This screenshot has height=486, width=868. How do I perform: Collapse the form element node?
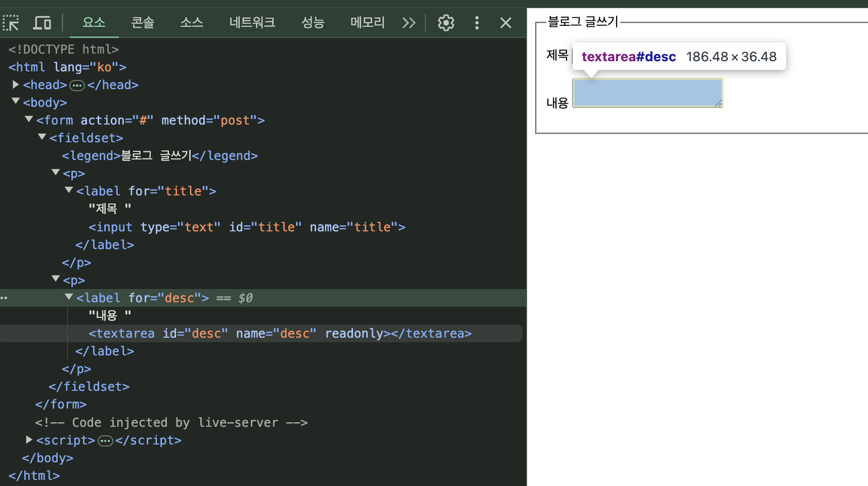[x=29, y=119]
